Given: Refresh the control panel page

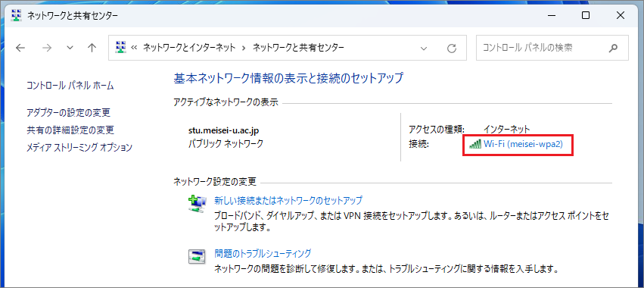Looking at the screenshot, I should 452,49.
